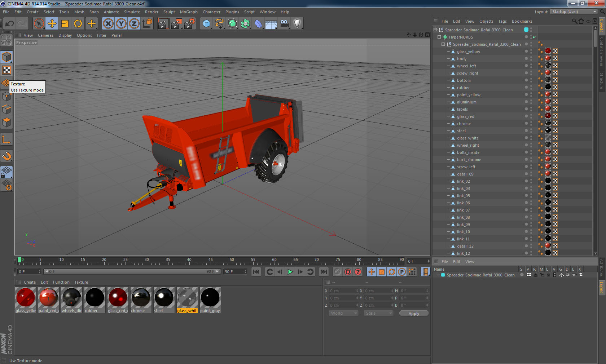606x364 pixels.
Task: Collapse the HyperNURBS tree node
Action: [x=439, y=37]
